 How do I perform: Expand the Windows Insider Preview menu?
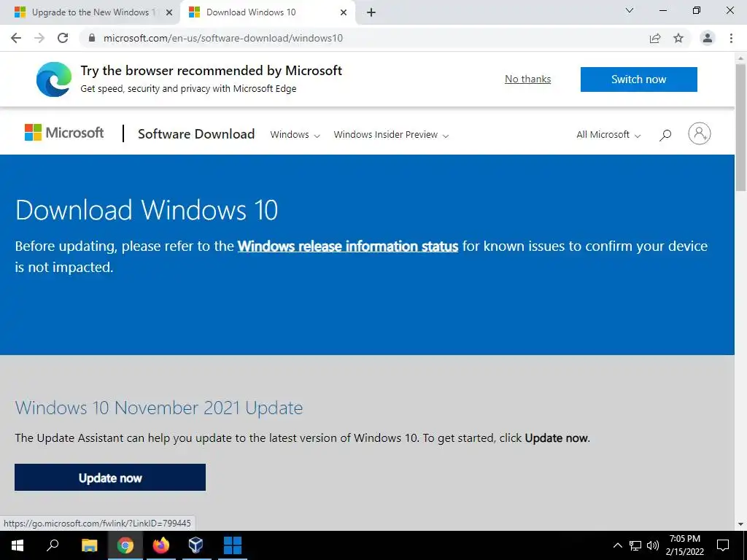coord(391,135)
